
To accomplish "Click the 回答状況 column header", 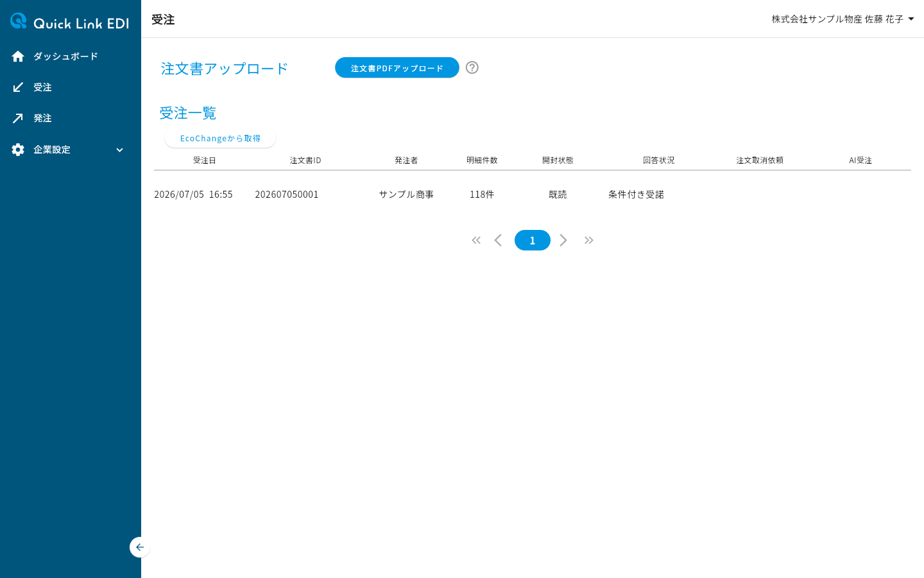I will tap(659, 161).
